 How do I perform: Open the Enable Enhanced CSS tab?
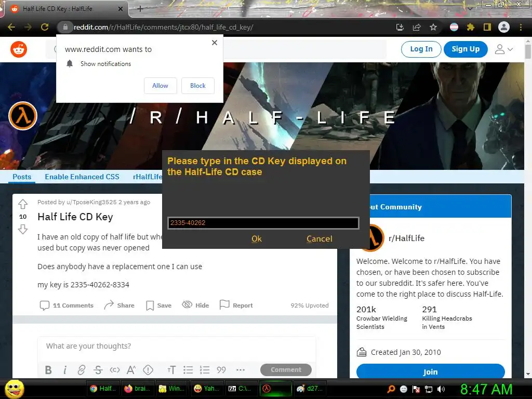[82, 177]
